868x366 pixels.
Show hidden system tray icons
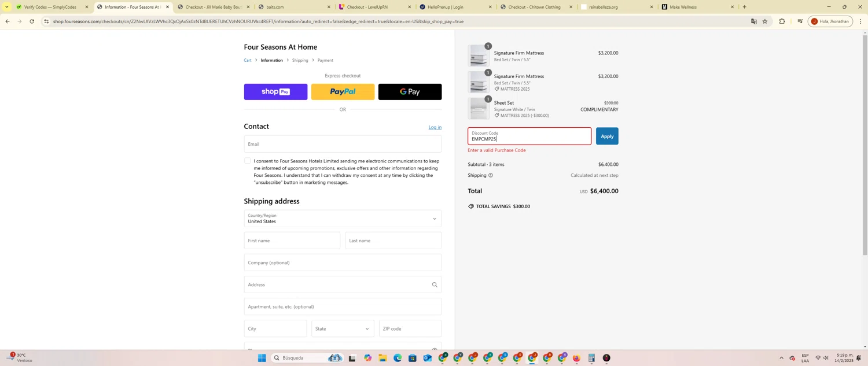coord(781,358)
